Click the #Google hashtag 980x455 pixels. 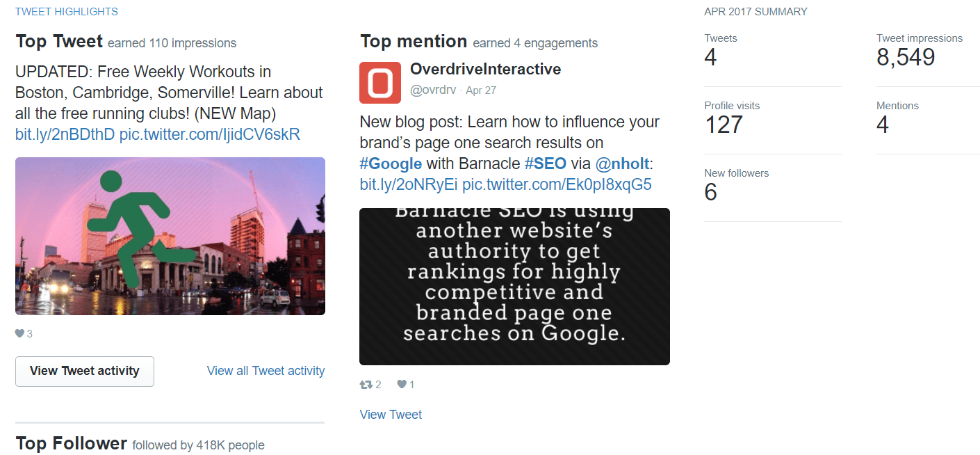coord(391,163)
